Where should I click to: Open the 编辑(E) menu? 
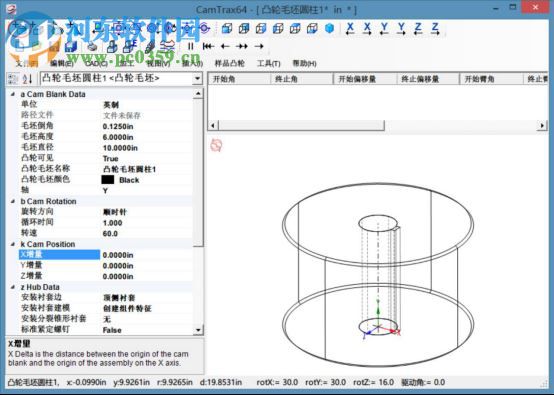click(x=61, y=64)
